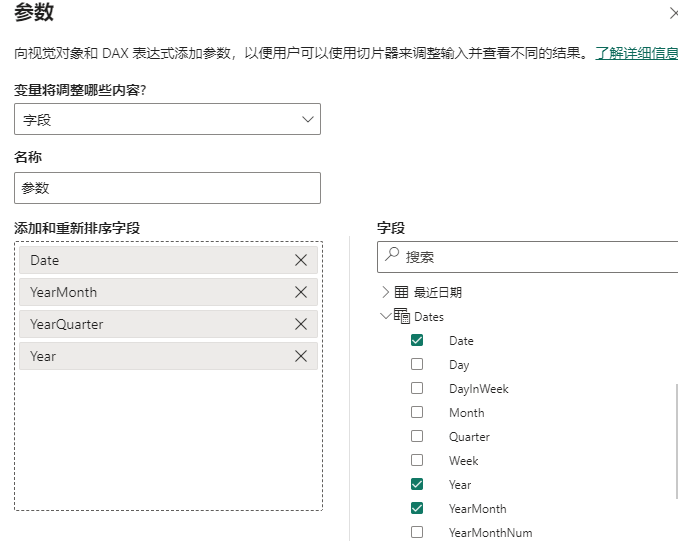Remove Date field from the list
The width and height of the screenshot is (678, 541).
click(x=301, y=260)
